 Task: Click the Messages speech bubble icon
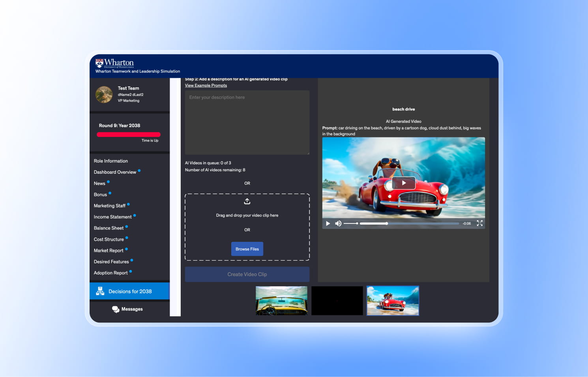pos(116,309)
